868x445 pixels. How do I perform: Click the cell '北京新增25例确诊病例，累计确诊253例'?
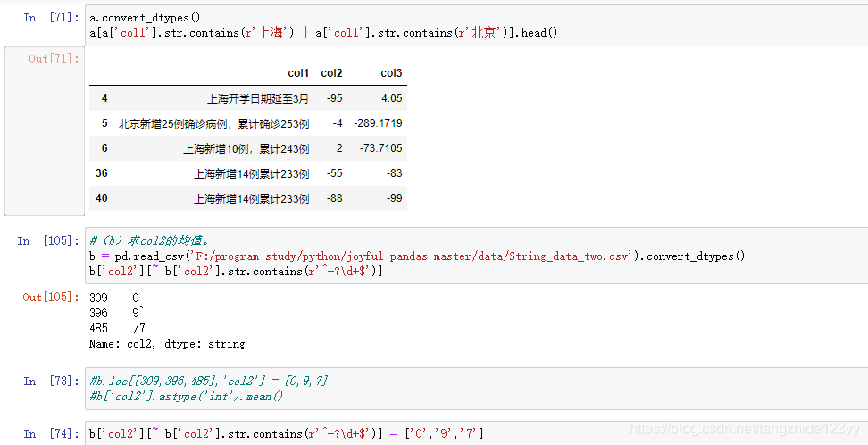point(213,123)
